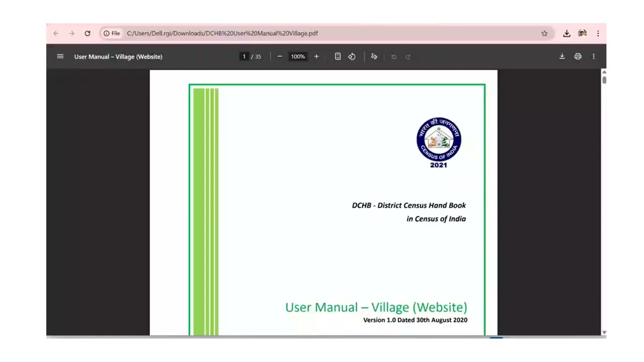Edit the 100% zoom level field

pos(298,56)
